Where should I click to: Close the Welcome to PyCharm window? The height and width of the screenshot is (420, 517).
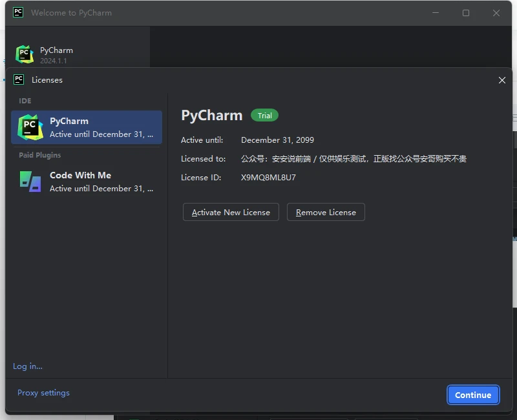496,13
